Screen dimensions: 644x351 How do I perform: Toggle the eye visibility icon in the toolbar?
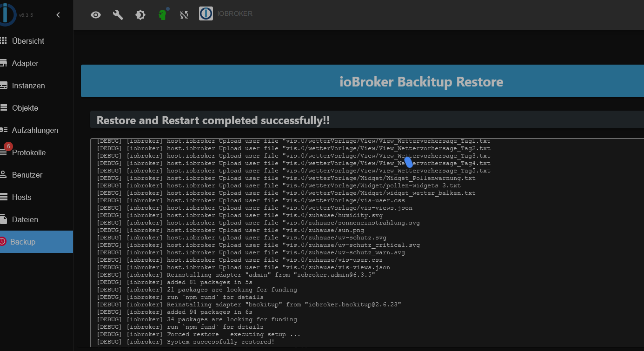click(x=96, y=15)
